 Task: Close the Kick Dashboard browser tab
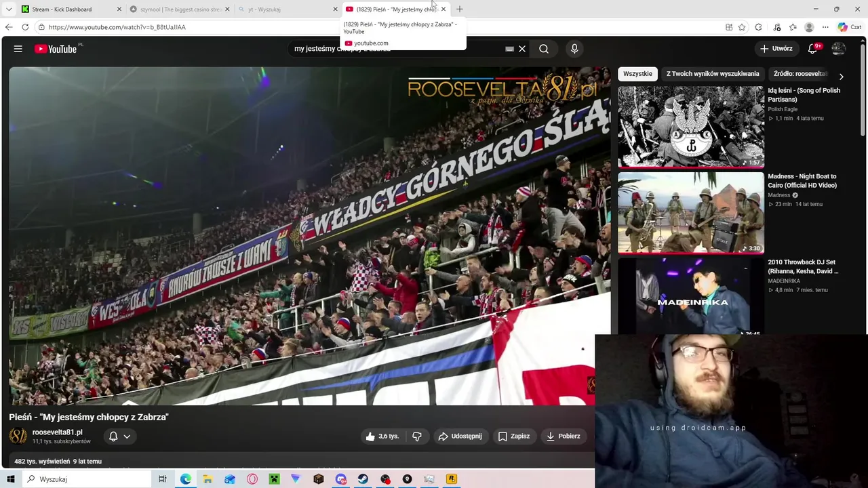coord(119,9)
